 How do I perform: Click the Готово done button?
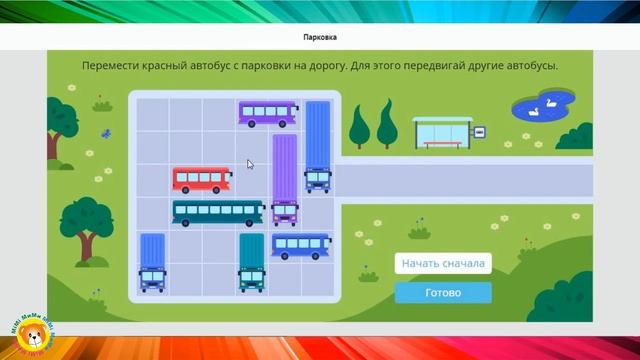click(443, 293)
